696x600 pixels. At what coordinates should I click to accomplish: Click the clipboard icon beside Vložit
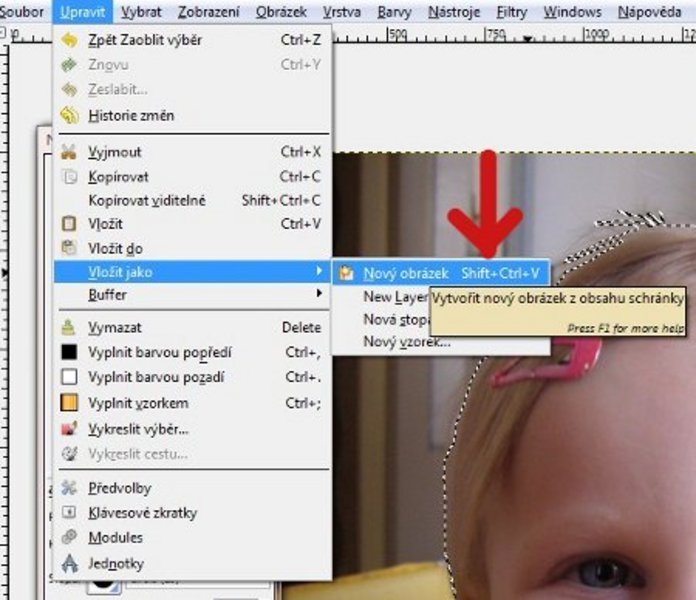69,224
